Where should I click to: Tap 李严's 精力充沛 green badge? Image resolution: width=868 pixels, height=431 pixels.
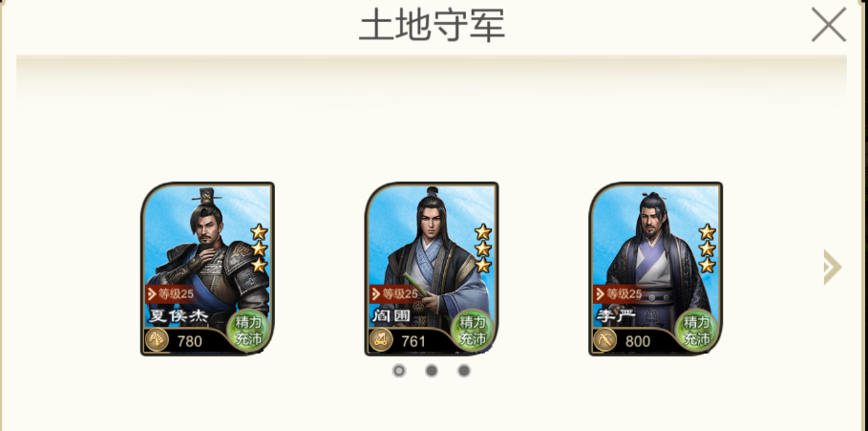coord(696,330)
